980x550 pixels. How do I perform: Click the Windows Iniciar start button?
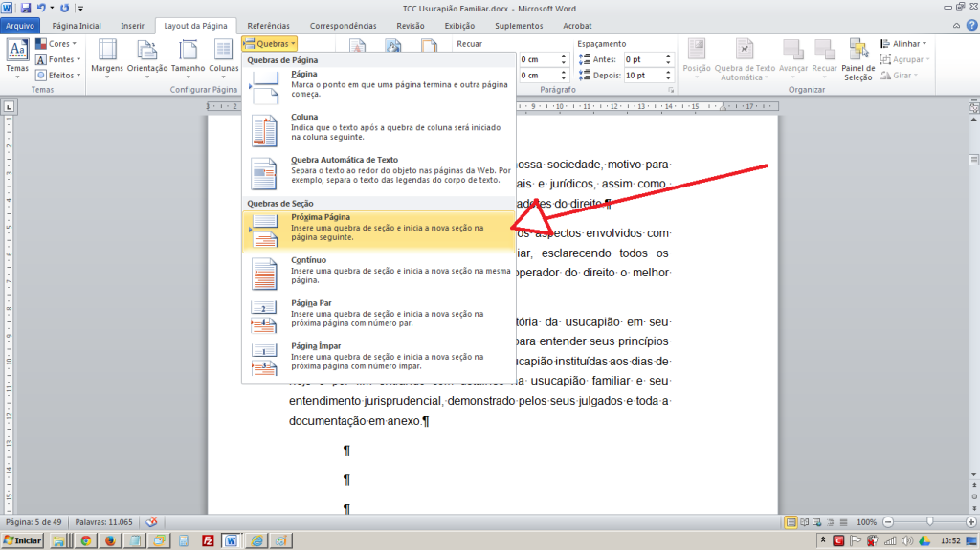[x=23, y=540]
